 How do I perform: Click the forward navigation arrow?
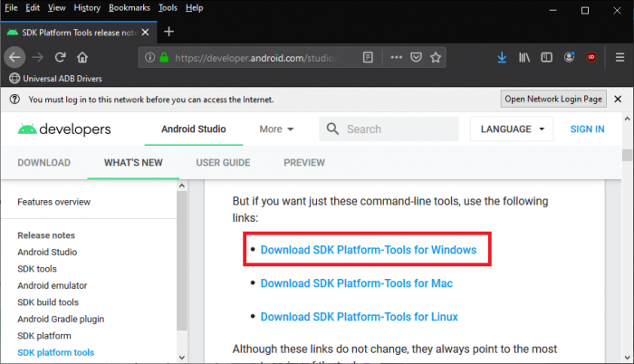(38, 57)
